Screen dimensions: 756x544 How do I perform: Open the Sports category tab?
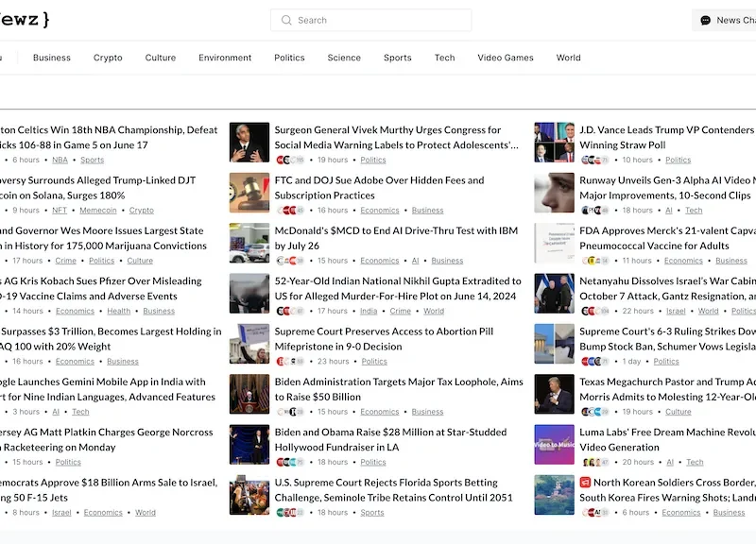(x=398, y=58)
